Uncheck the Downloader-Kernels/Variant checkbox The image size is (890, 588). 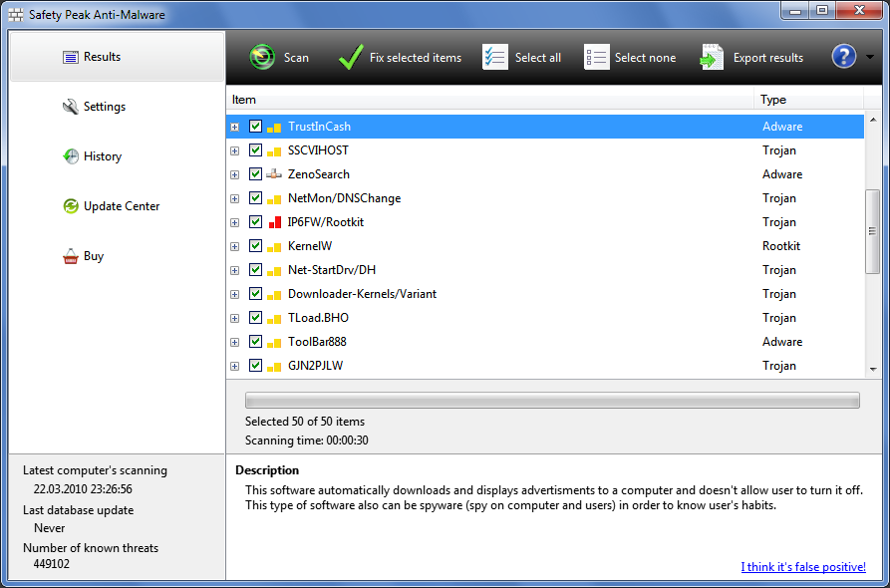(255, 294)
